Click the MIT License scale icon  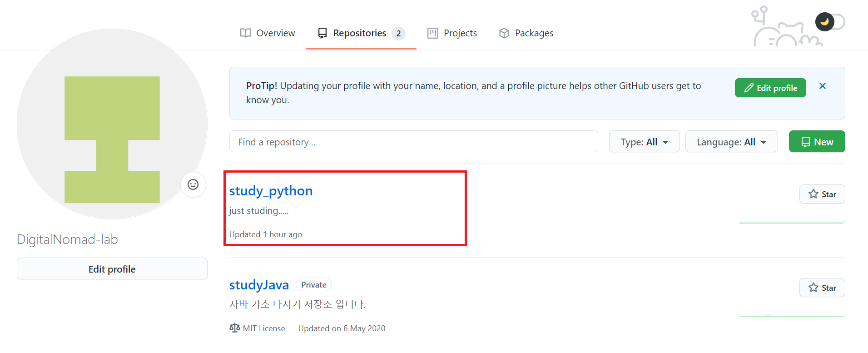pyautogui.click(x=234, y=328)
